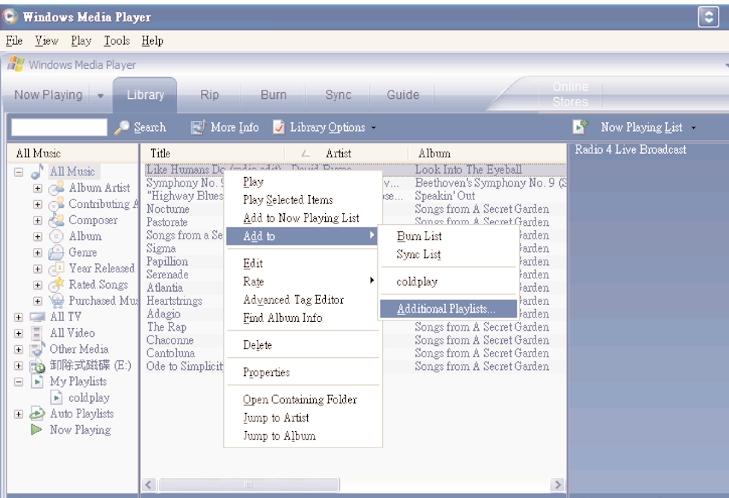The image size is (729, 498).
Task: Click the Windows flag logo icon
Action: [x=16, y=64]
